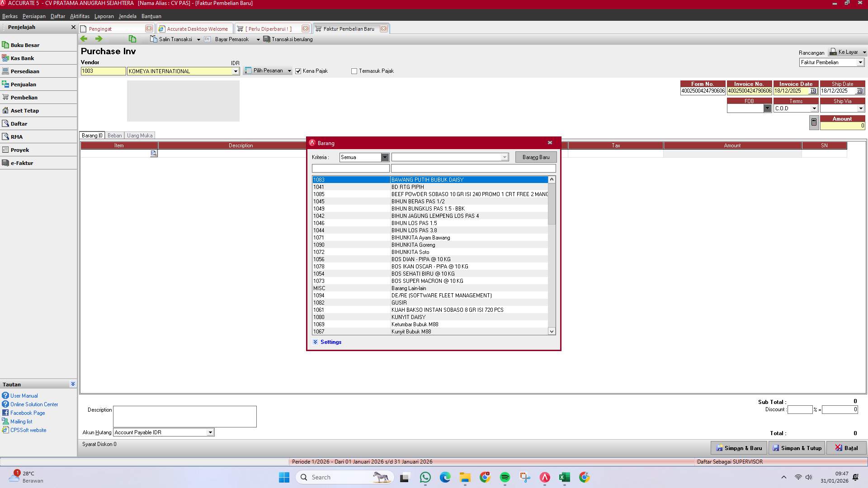The width and height of the screenshot is (868, 488).
Task: Open the Laporan menu
Action: [x=104, y=16]
